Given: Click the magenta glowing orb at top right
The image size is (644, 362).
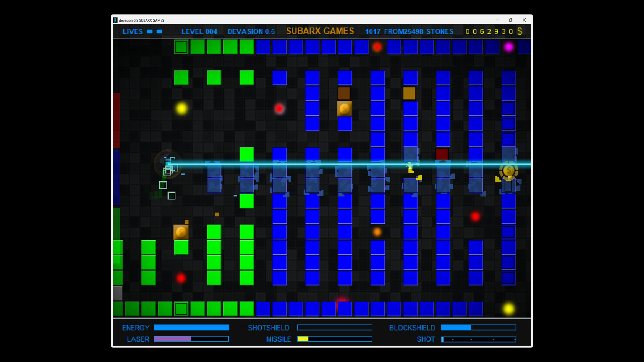Looking at the screenshot, I should pyautogui.click(x=509, y=47).
